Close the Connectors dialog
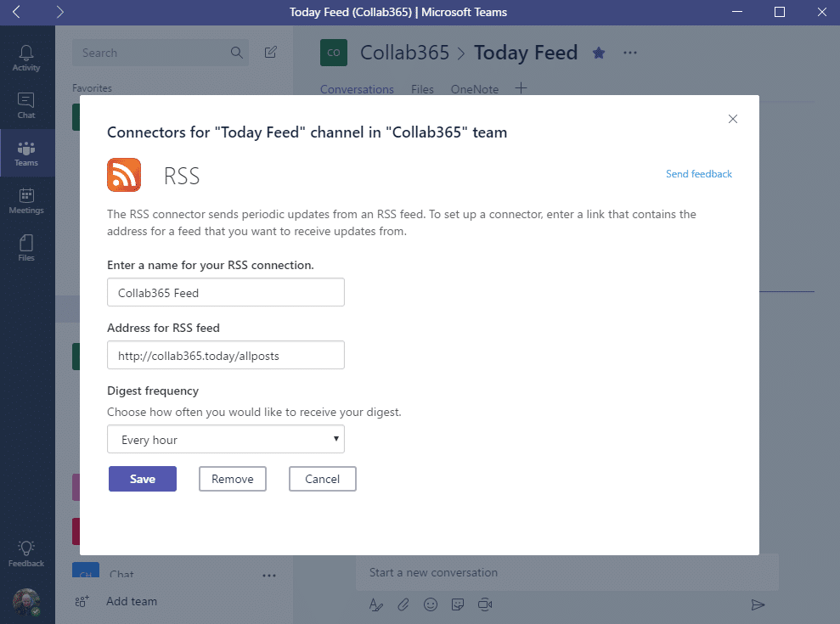Image resolution: width=840 pixels, height=624 pixels. pos(733,119)
